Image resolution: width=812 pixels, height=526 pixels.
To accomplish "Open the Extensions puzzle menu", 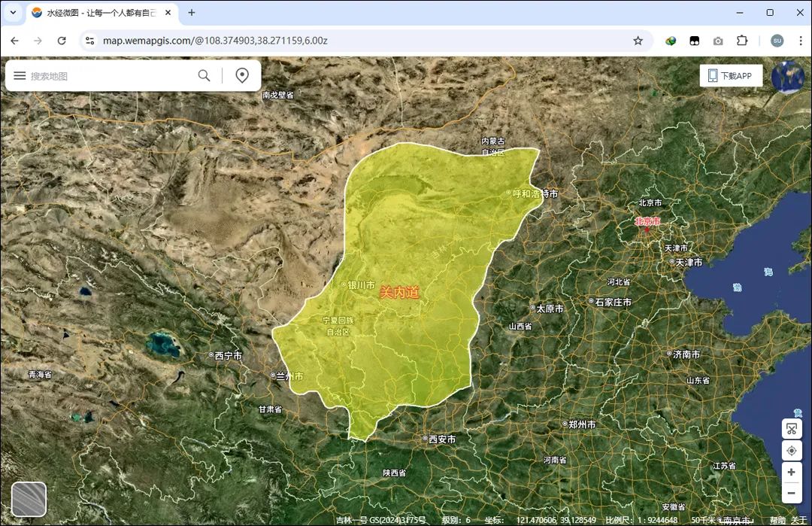I will click(742, 41).
